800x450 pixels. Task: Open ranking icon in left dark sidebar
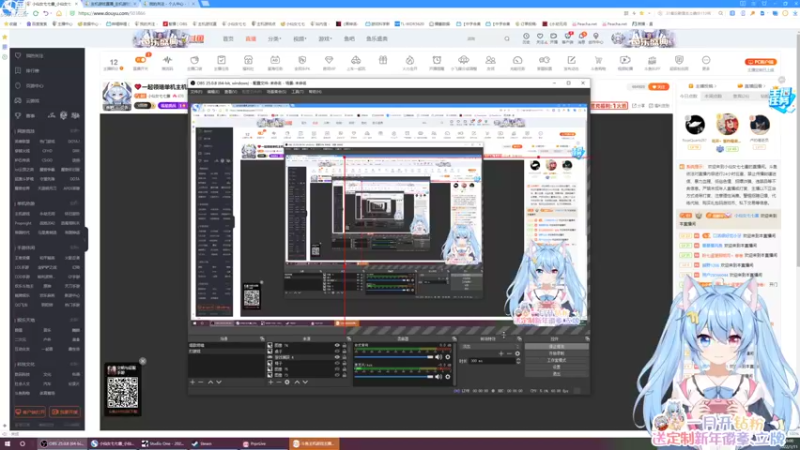[18, 70]
